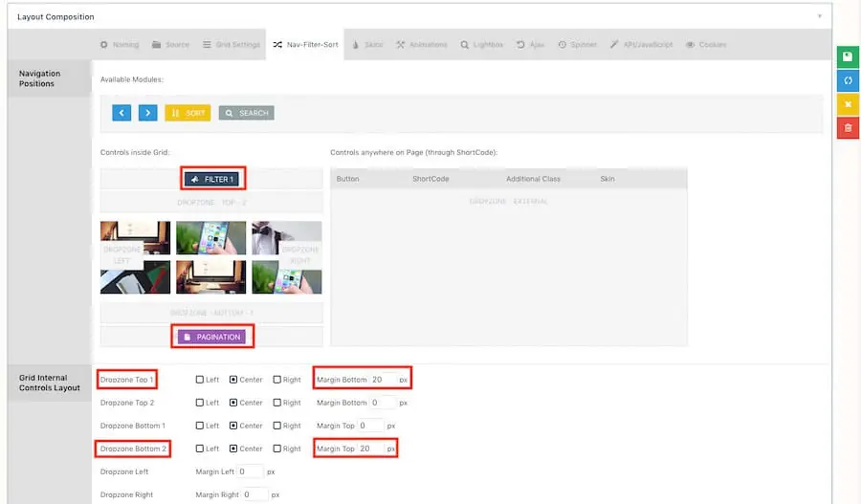
Task: Select the right arrow navigation module
Action: pos(147,113)
